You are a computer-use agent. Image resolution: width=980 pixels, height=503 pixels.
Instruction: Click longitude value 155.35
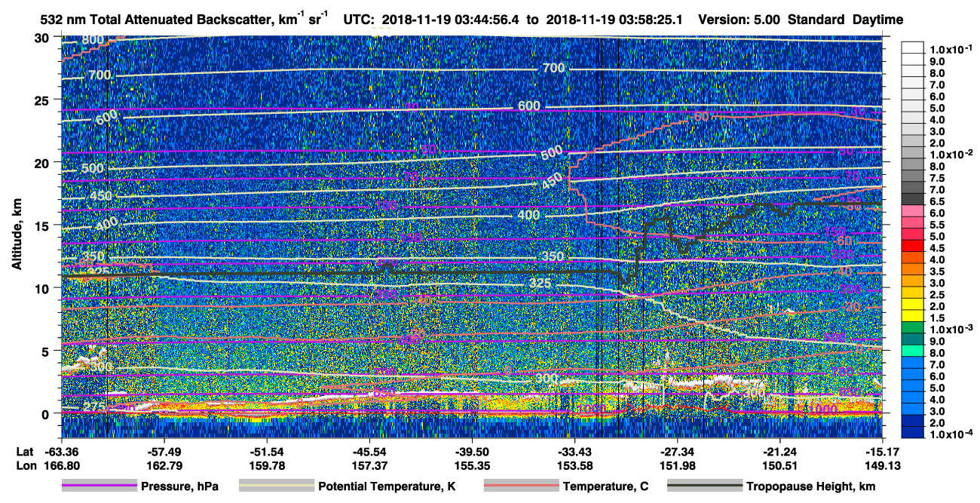coord(472,465)
